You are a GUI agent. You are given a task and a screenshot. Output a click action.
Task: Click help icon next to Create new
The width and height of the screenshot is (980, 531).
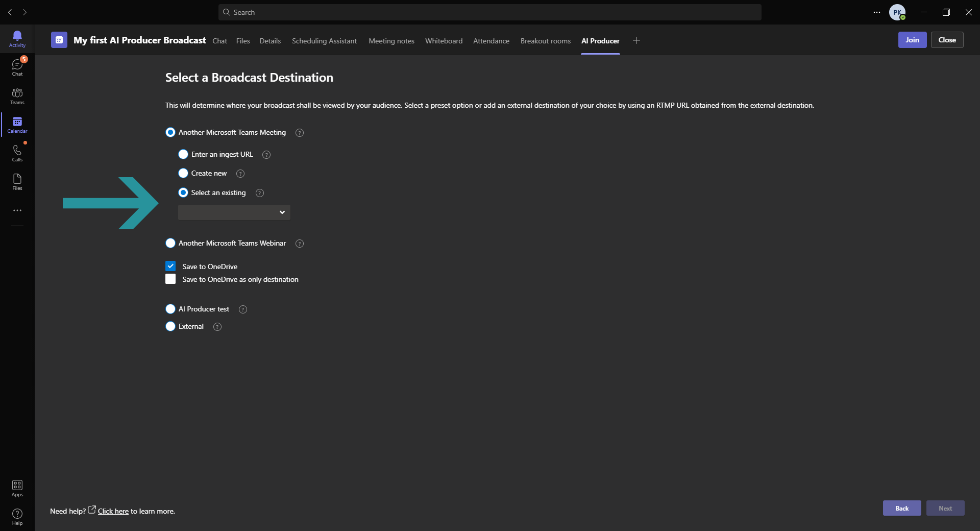tap(240, 174)
